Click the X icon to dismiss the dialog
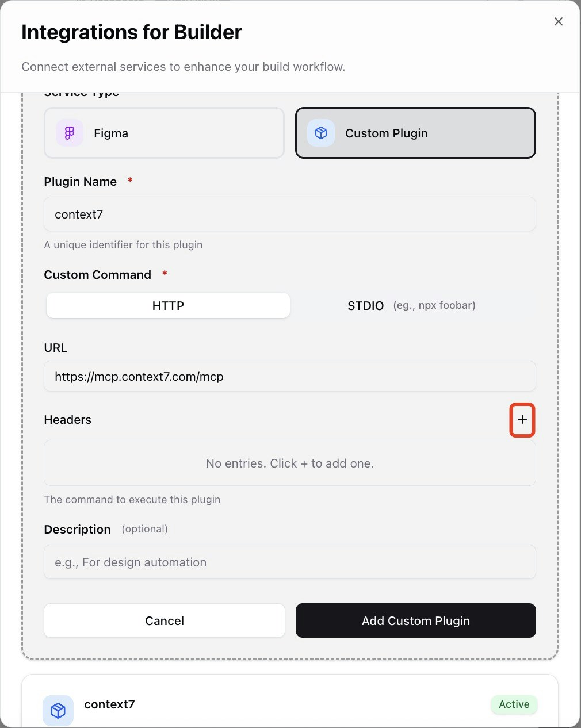The height and width of the screenshot is (728, 581). (x=558, y=21)
